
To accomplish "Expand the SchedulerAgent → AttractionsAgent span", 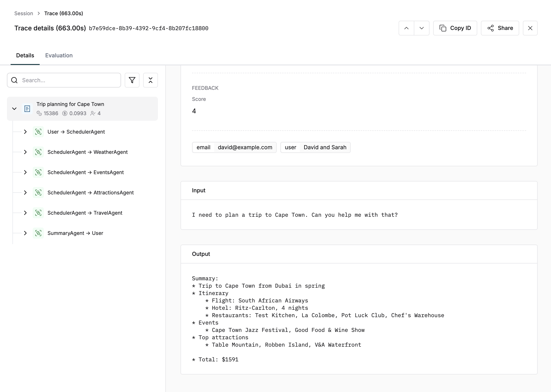I will pos(25,193).
